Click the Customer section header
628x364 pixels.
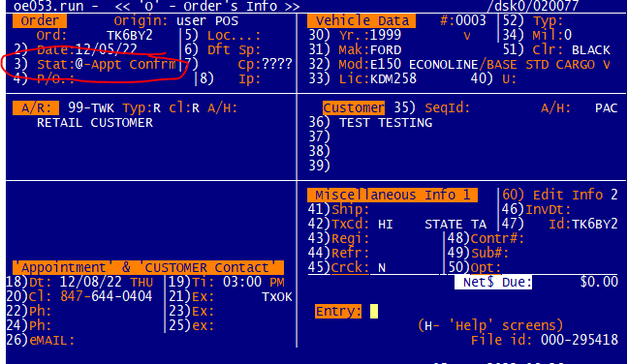click(x=354, y=108)
